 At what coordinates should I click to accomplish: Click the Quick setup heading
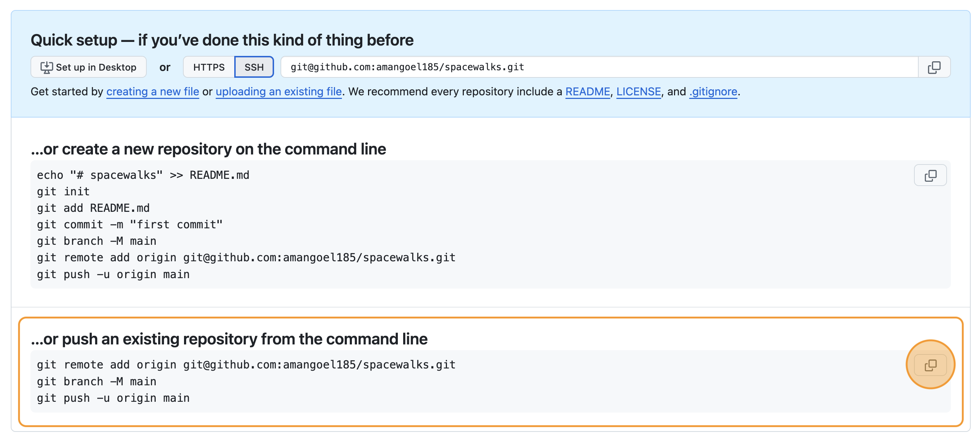pos(222,39)
